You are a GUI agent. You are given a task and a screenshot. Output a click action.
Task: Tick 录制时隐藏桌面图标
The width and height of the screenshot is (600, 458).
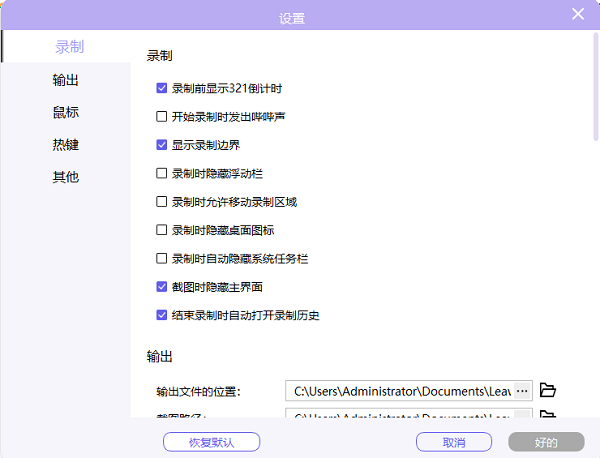[161, 230]
